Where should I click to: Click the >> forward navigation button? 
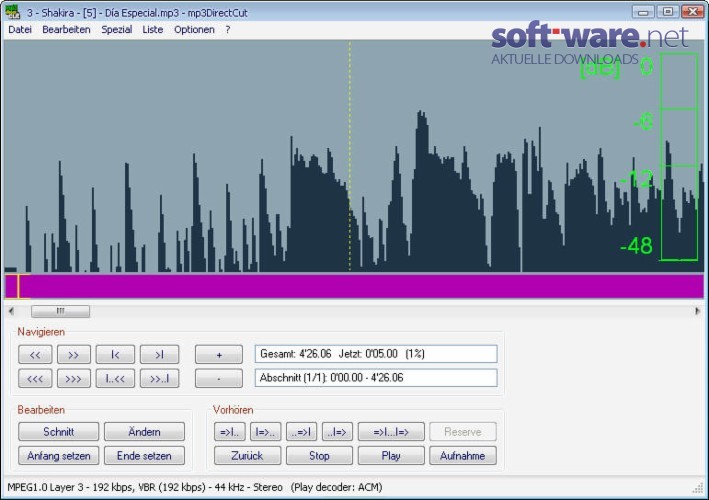pyautogui.click(x=74, y=354)
